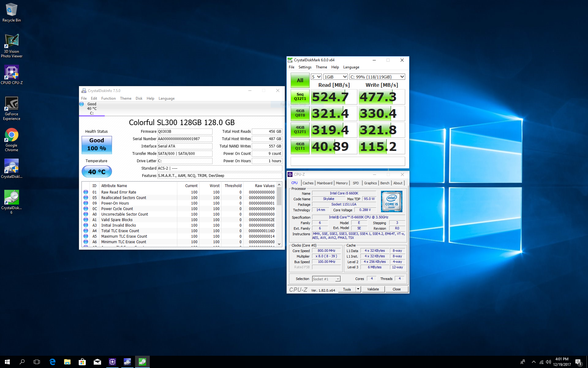Click Close button in CPU-Z

[x=397, y=289]
